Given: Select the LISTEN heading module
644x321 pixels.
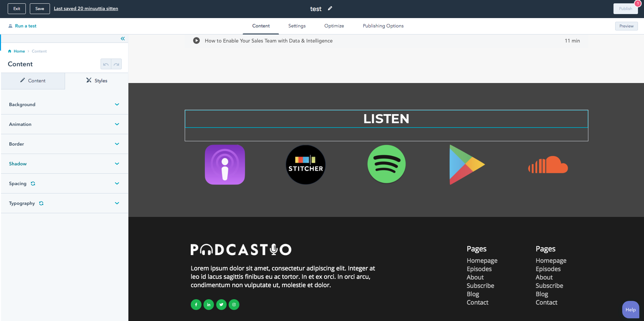Looking at the screenshot, I should coord(387,119).
